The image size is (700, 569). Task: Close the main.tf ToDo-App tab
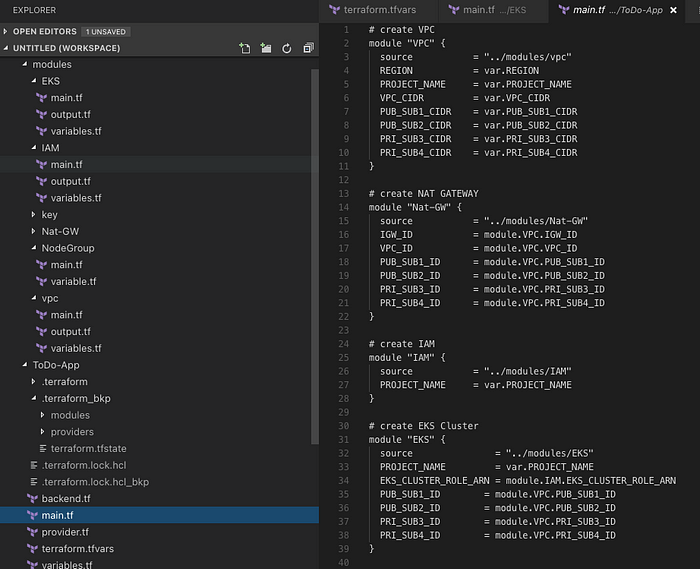673,10
